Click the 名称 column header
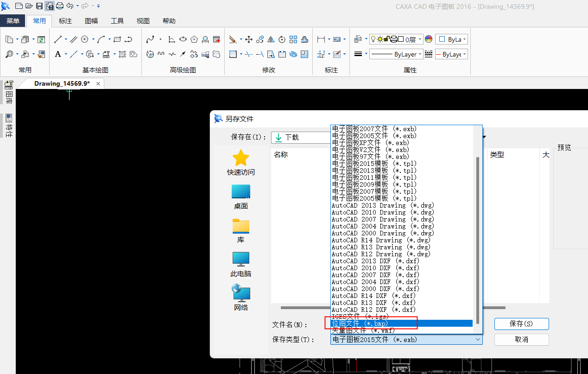Viewport: 588px width, 374px height. (x=281, y=155)
